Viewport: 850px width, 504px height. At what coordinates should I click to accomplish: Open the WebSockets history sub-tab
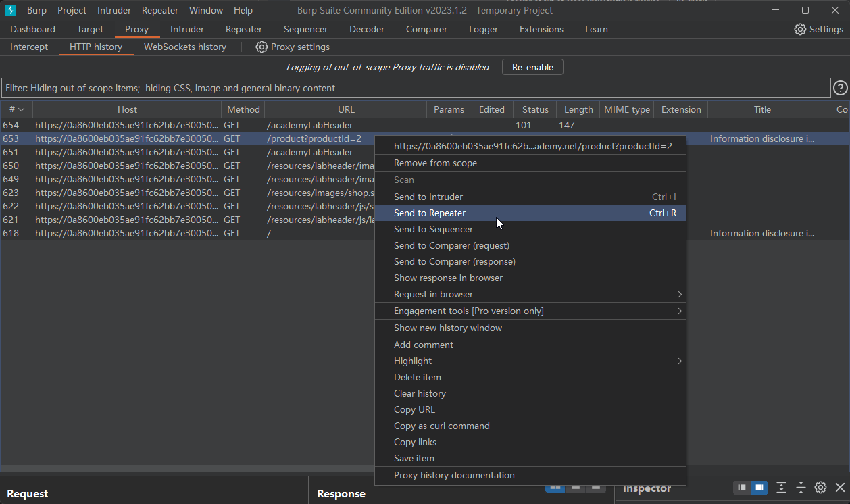(x=185, y=47)
